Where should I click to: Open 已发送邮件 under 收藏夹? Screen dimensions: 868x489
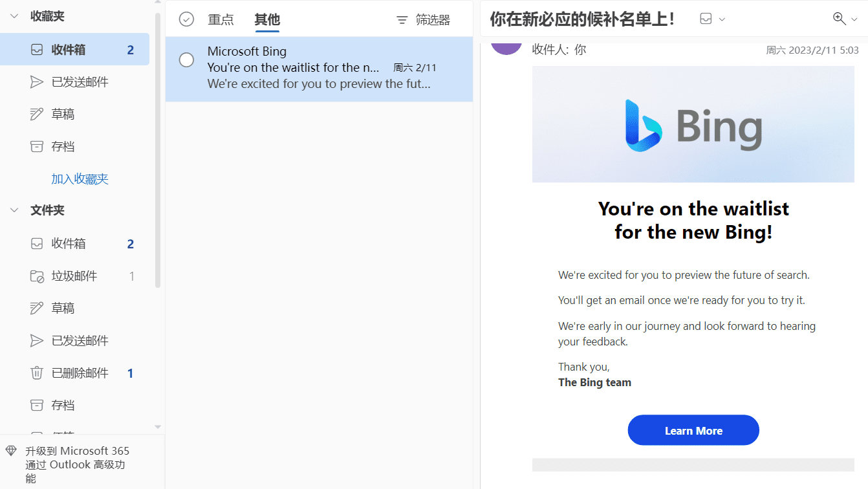tap(74, 82)
